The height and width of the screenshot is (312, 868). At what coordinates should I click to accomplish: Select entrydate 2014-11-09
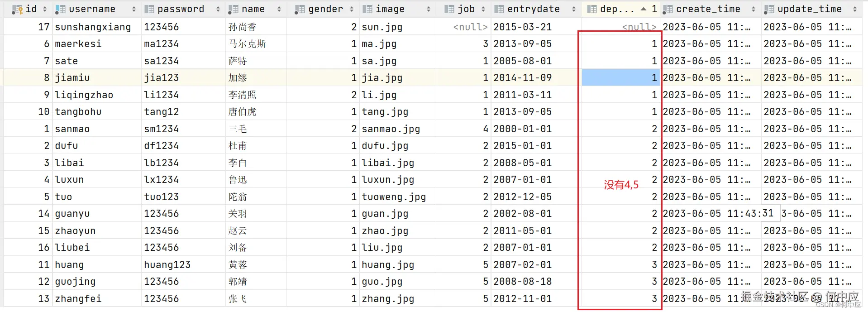pos(536,78)
